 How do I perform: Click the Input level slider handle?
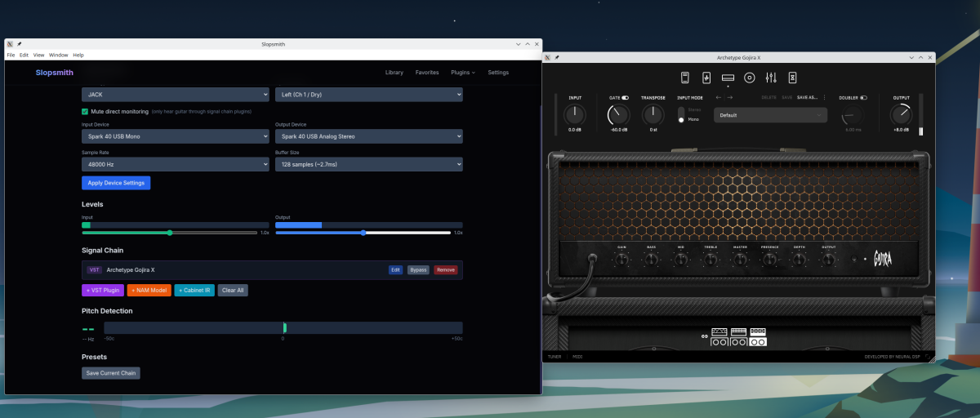point(170,233)
